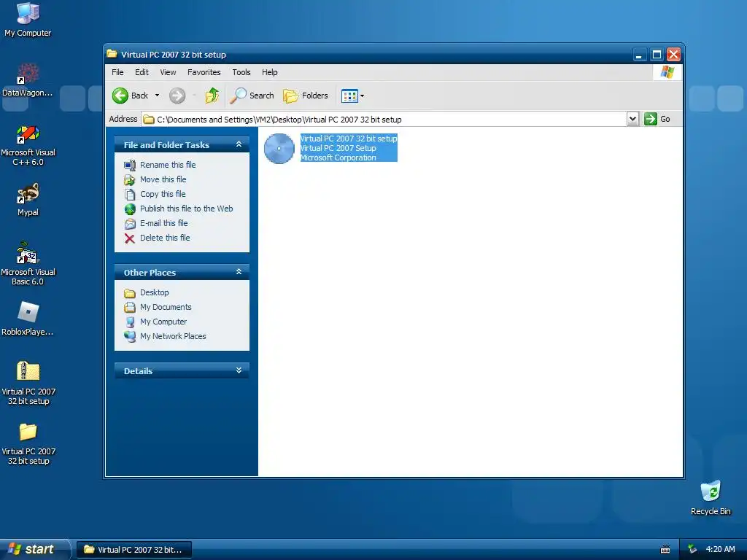
Task: Click the Copy this file icon
Action: [x=130, y=194]
